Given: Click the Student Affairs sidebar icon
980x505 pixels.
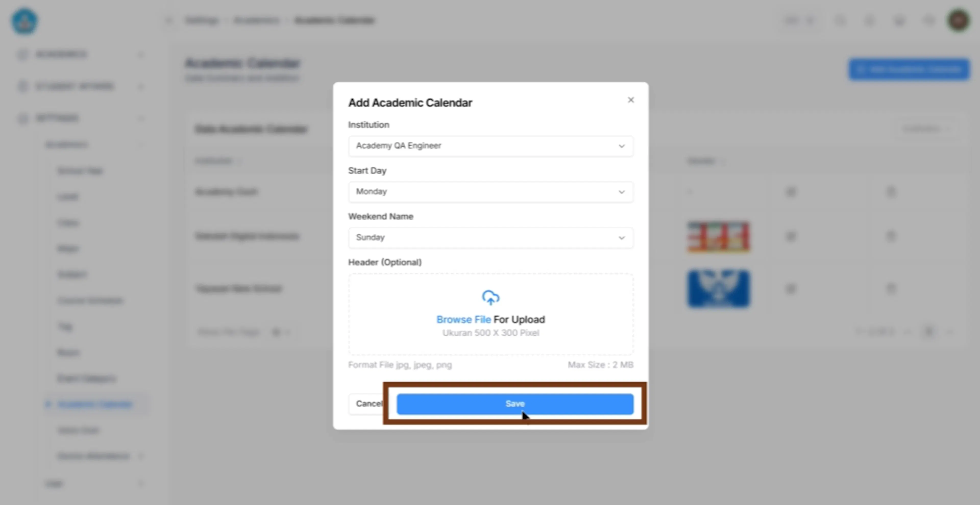Looking at the screenshot, I should pyautogui.click(x=23, y=86).
